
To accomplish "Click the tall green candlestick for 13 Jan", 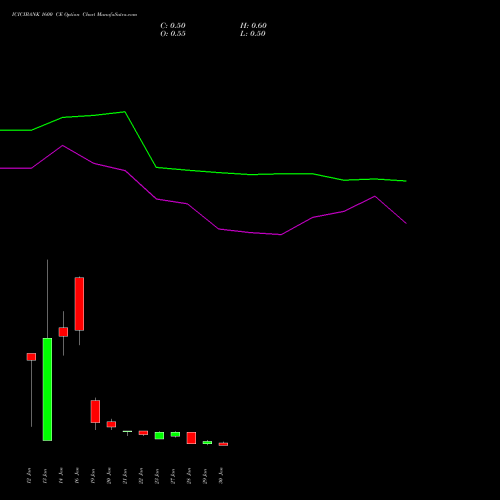I will coord(47,389).
